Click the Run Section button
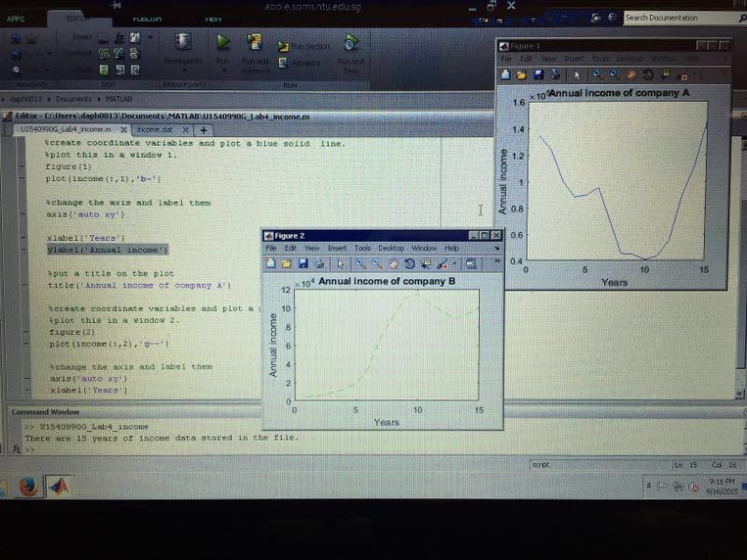The image size is (747, 560). [304, 47]
